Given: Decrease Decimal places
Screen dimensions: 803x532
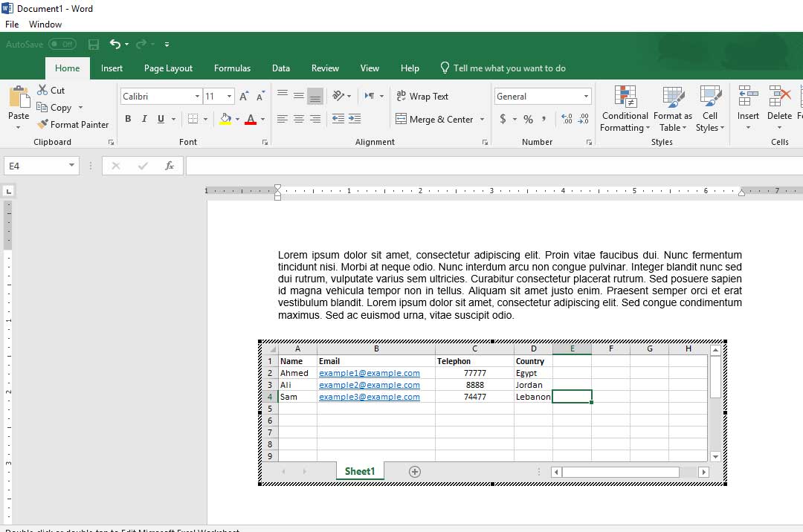Looking at the screenshot, I should (584, 119).
